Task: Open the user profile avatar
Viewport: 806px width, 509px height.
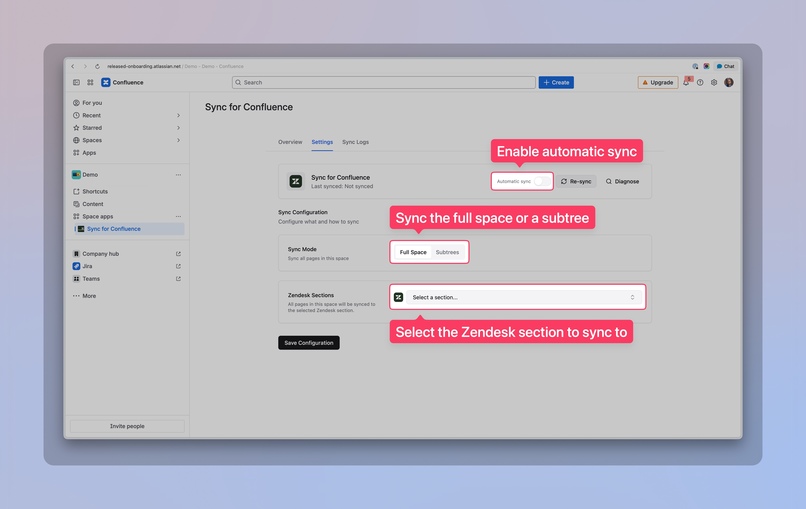Action: [729, 82]
